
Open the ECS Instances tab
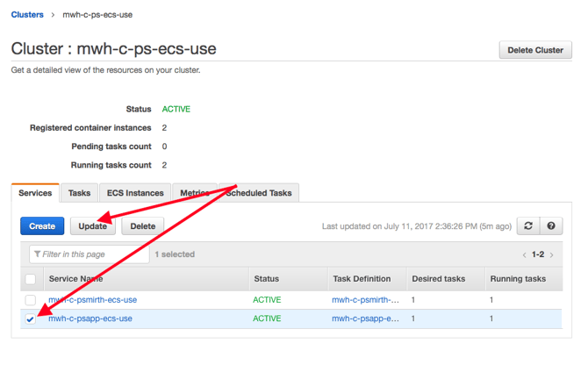coord(135,193)
